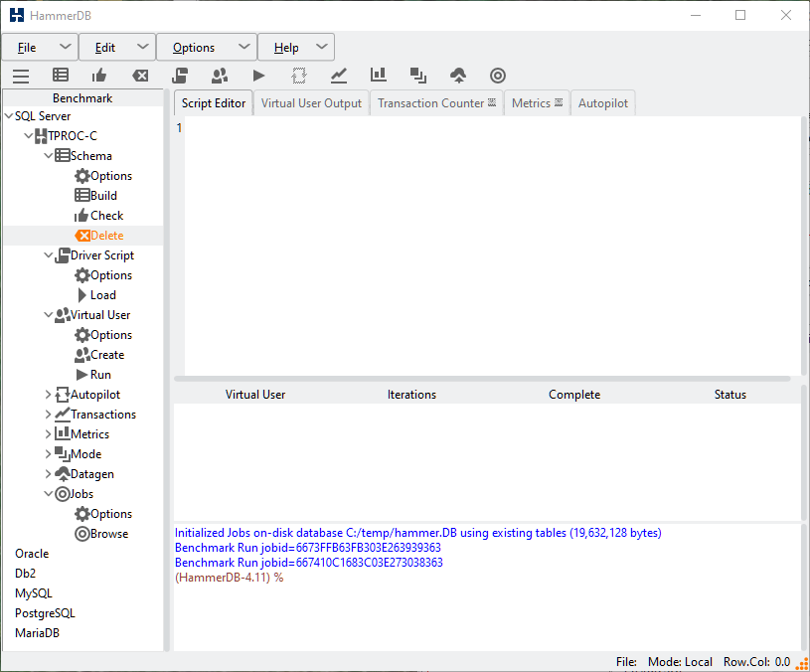The image size is (810, 672).
Task: Click the Create Virtual Users toolbar icon
Action: click(220, 76)
